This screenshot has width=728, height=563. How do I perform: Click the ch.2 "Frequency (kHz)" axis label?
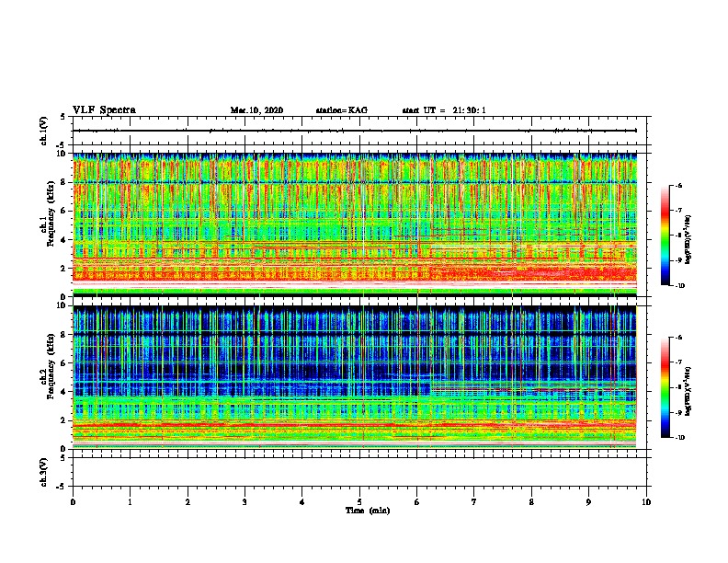pyautogui.click(x=51, y=365)
